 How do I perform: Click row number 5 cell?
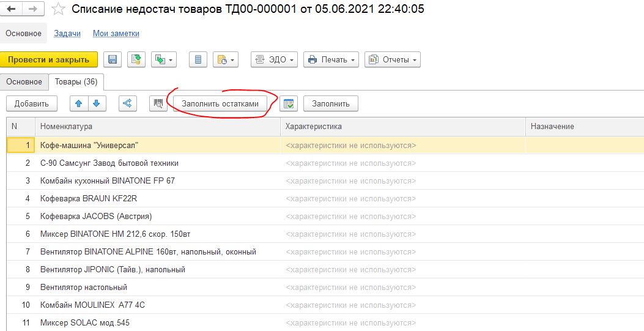21,217
